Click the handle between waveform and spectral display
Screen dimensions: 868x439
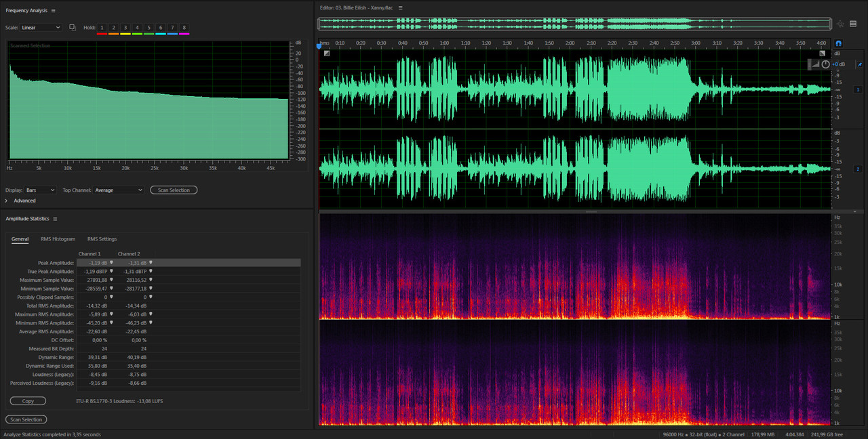591,211
